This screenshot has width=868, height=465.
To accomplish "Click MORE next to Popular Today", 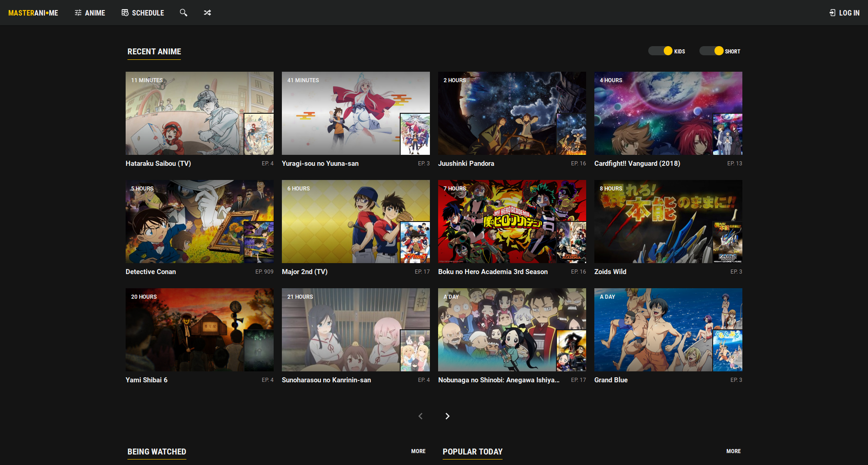I will (733, 451).
